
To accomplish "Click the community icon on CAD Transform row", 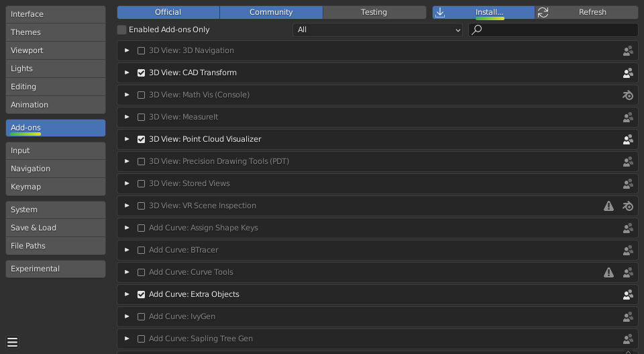I will (x=628, y=73).
